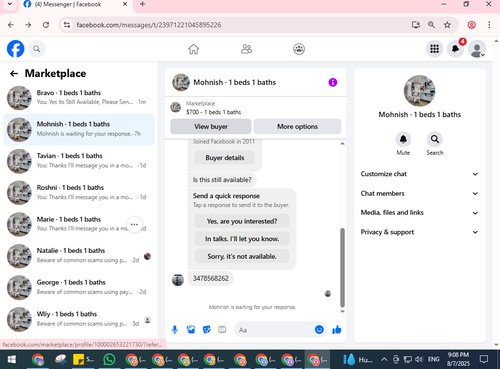Open emoji picker in message box
Image resolution: width=500 pixels, height=369 pixels.
319,330
